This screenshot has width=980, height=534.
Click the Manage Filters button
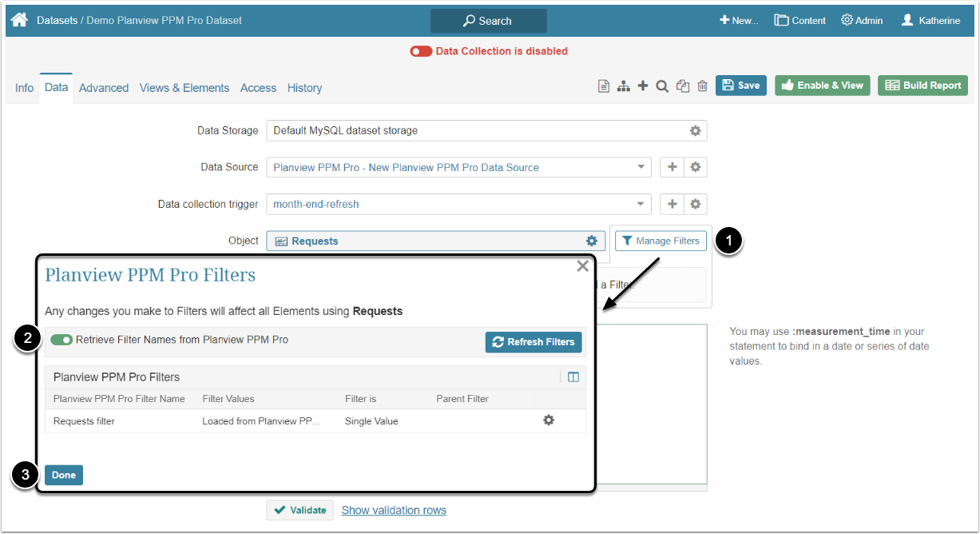(661, 241)
